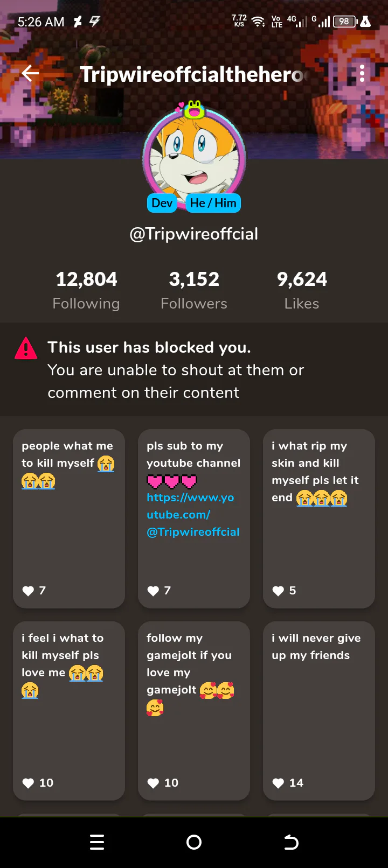View the 9,624 Likes stat
This screenshot has height=868, width=388.
pyautogui.click(x=302, y=290)
